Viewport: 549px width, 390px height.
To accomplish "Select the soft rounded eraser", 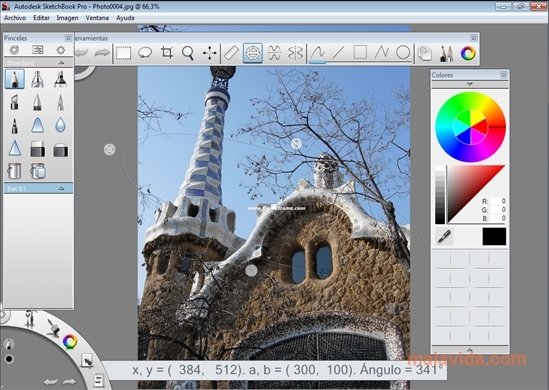I will [x=60, y=149].
